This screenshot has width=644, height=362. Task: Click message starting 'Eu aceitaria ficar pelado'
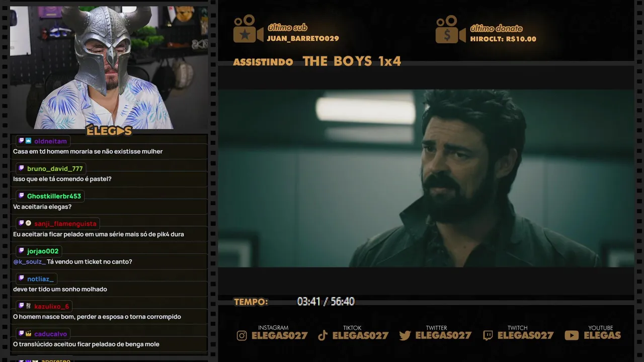pos(99,234)
